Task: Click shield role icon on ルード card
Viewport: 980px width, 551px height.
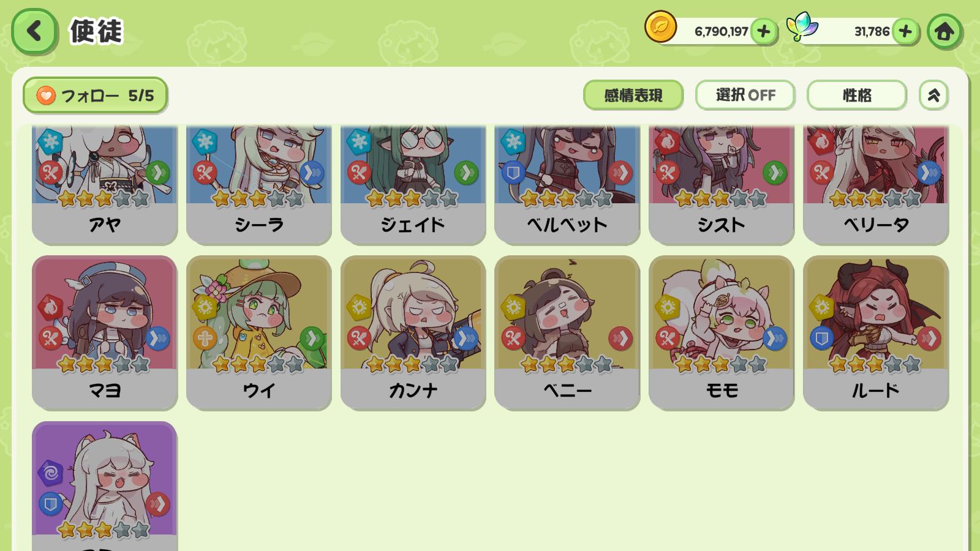Action: tap(821, 338)
